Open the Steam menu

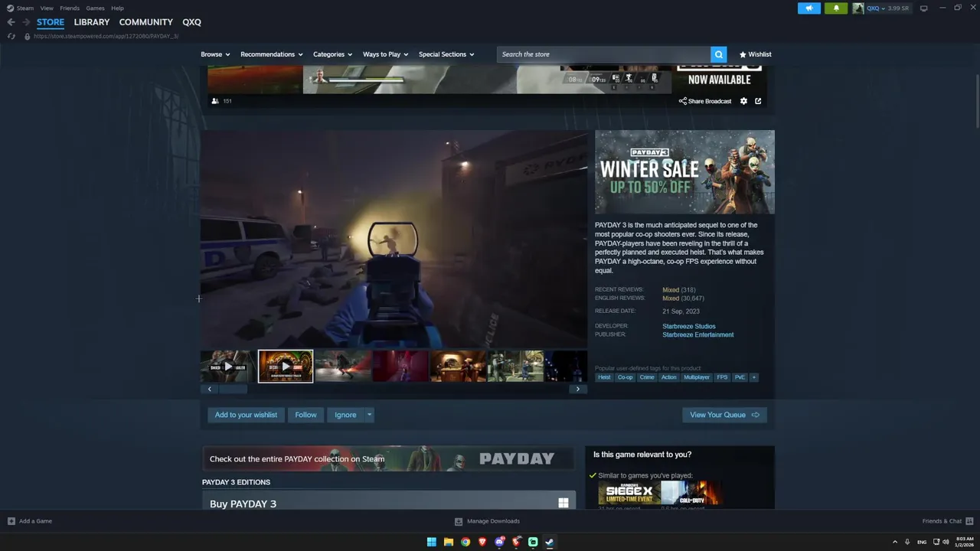point(21,8)
